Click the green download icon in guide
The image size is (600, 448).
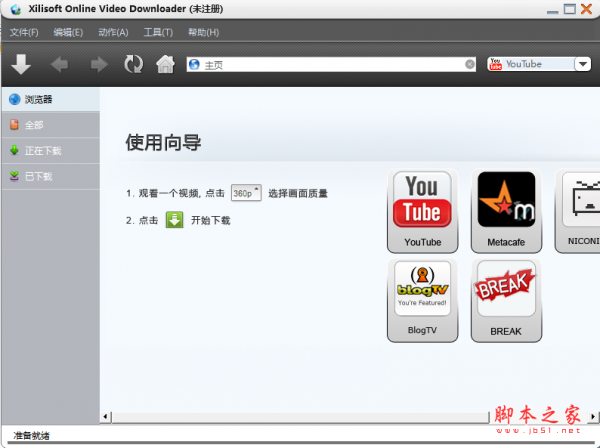click(x=174, y=220)
